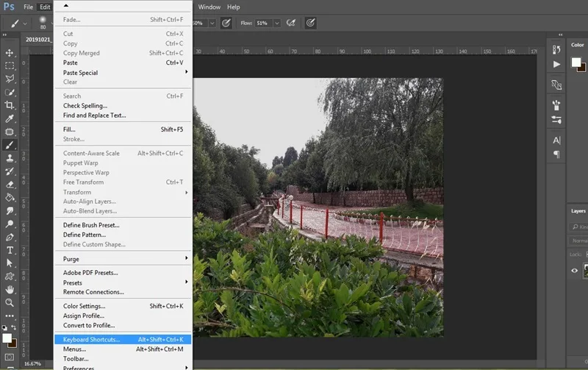Select the Eraser tool
588x370 pixels.
(10, 184)
